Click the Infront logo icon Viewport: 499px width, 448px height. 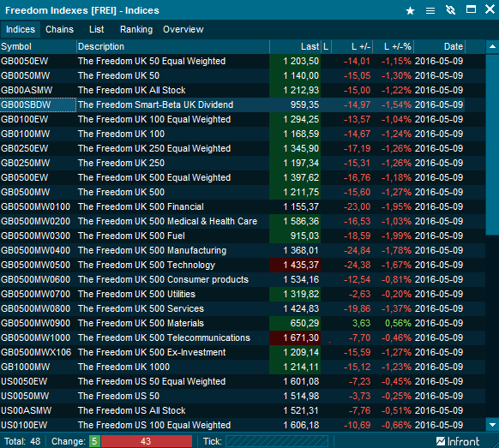(441, 441)
